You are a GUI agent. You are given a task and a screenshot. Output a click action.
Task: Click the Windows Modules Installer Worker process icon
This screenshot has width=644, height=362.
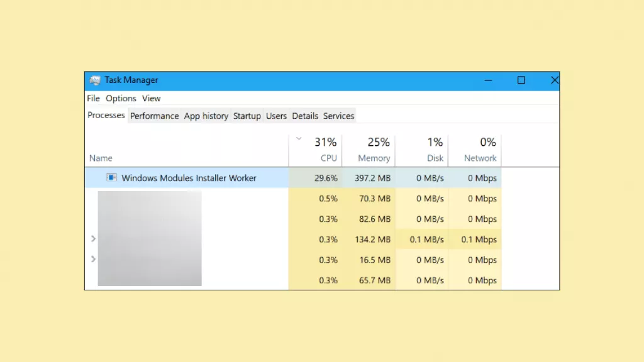click(x=111, y=177)
